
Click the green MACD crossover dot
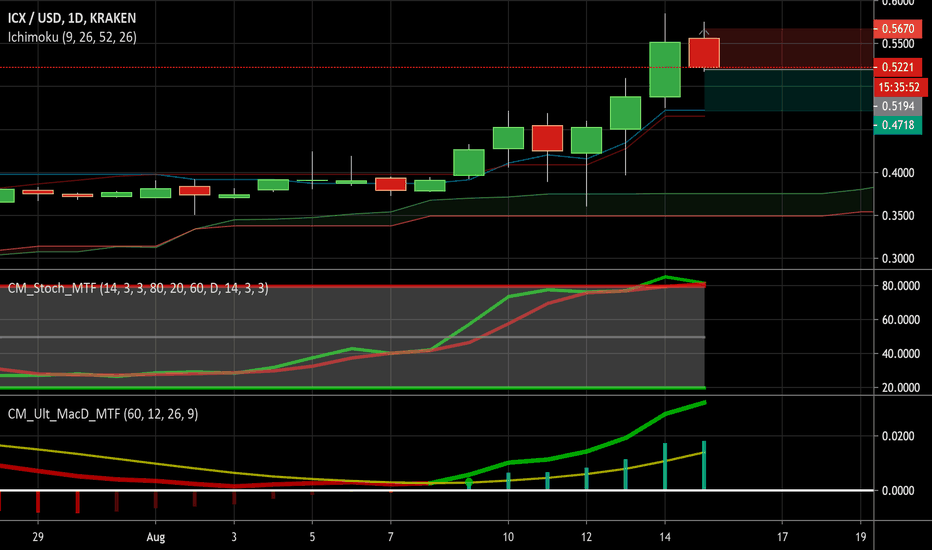(469, 482)
